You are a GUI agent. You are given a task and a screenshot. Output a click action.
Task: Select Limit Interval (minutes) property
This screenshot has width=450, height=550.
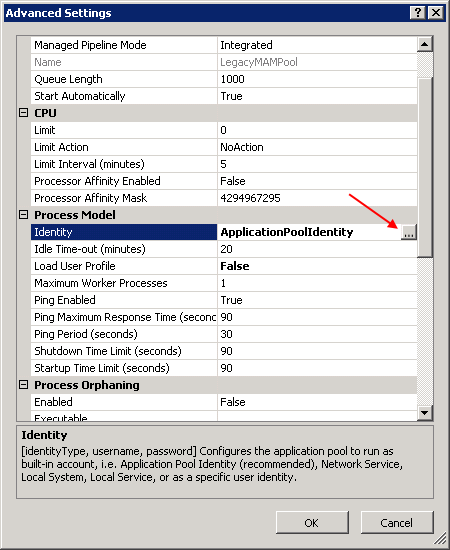(x=124, y=164)
